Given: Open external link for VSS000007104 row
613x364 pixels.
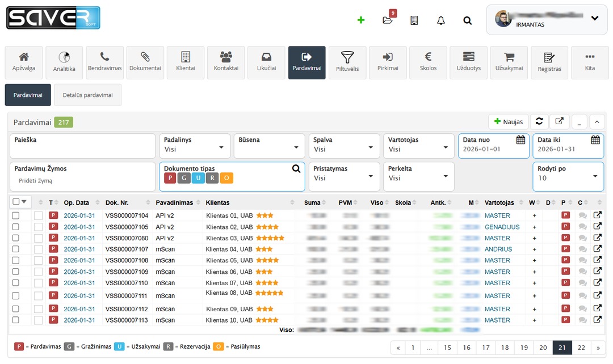Looking at the screenshot, I should [597, 215].
